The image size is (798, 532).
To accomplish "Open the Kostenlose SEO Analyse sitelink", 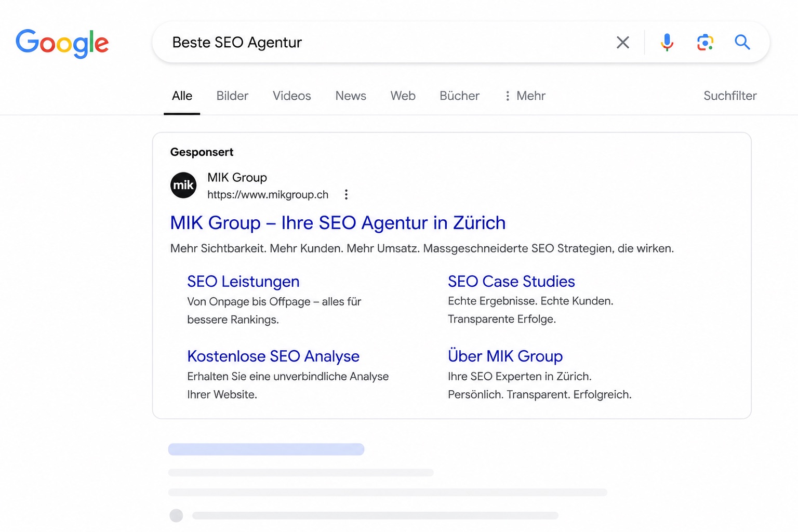I will 273,356.
